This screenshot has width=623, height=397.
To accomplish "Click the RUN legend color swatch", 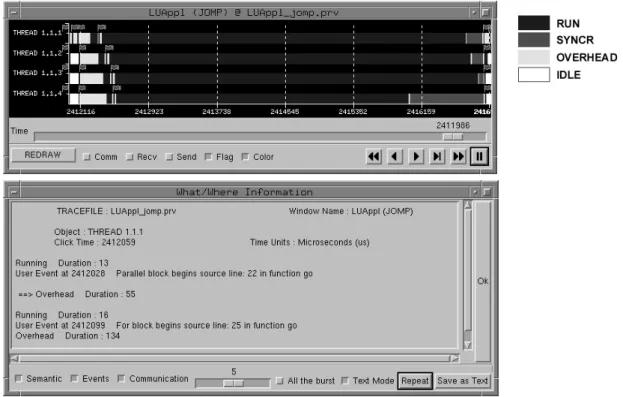I will tap(534, 23).
